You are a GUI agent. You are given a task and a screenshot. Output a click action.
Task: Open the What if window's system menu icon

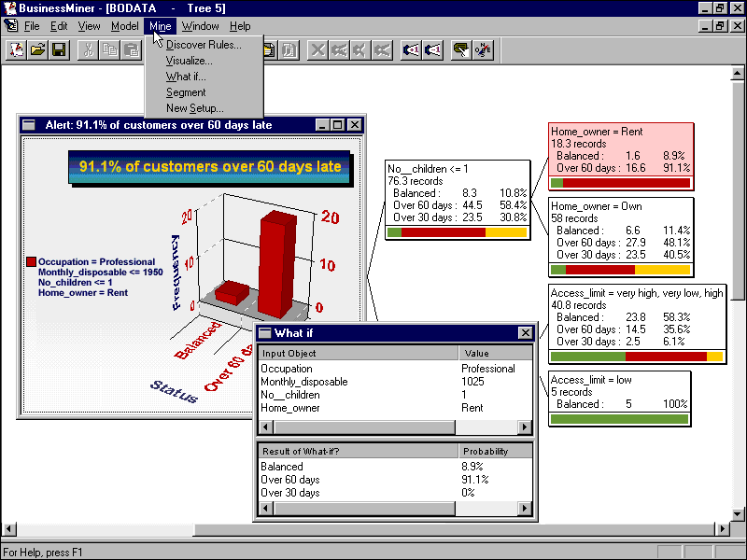tap(264, 333)
